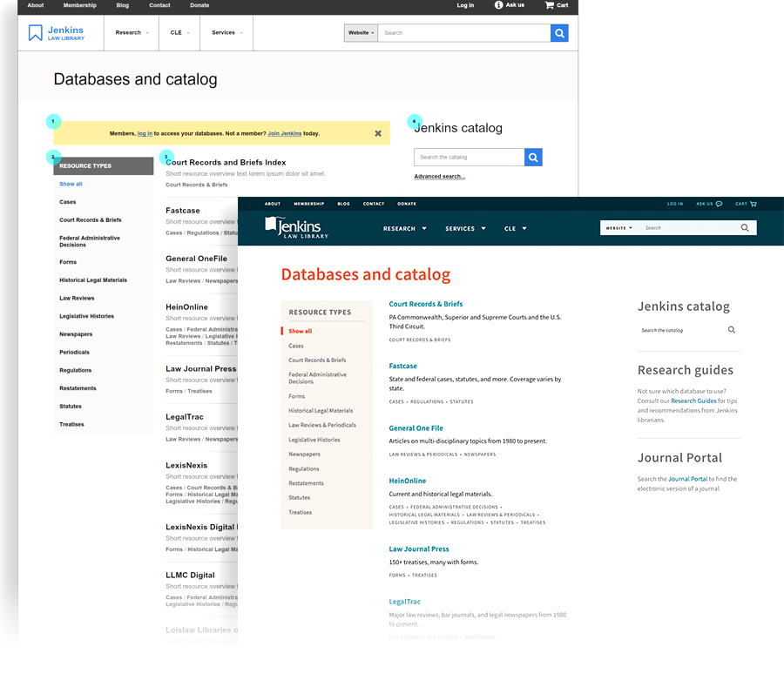
Task: Open LLMC Digital wireframe result title
Action: coord(190,575)
